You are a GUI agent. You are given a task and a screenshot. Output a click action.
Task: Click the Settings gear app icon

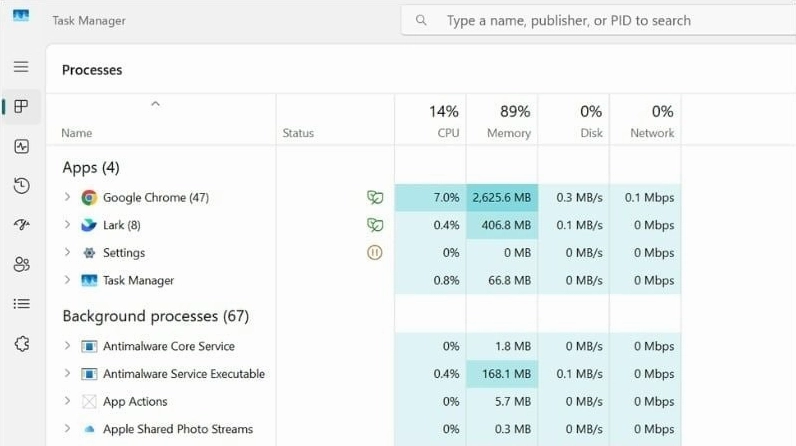[x=89, y=253]
